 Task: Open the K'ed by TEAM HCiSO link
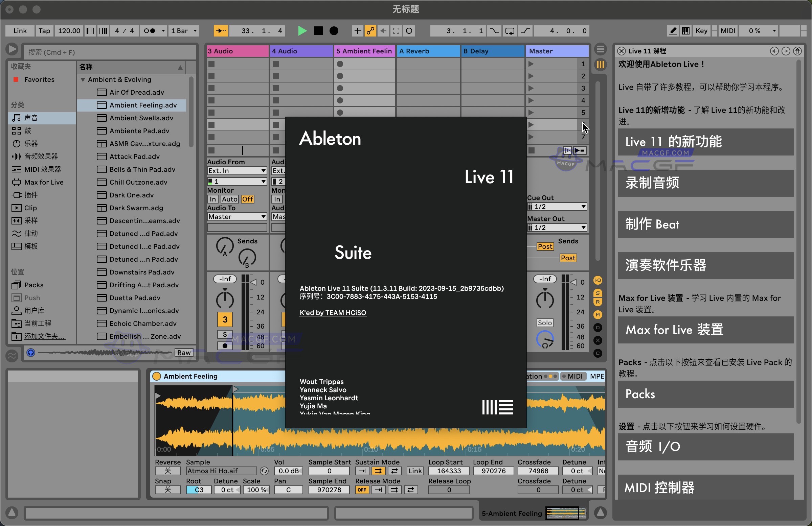333,312
